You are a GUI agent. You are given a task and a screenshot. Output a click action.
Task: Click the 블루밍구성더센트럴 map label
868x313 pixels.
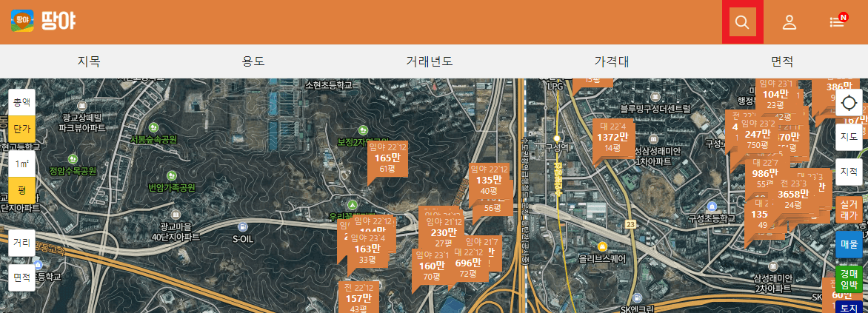[655, 108]
